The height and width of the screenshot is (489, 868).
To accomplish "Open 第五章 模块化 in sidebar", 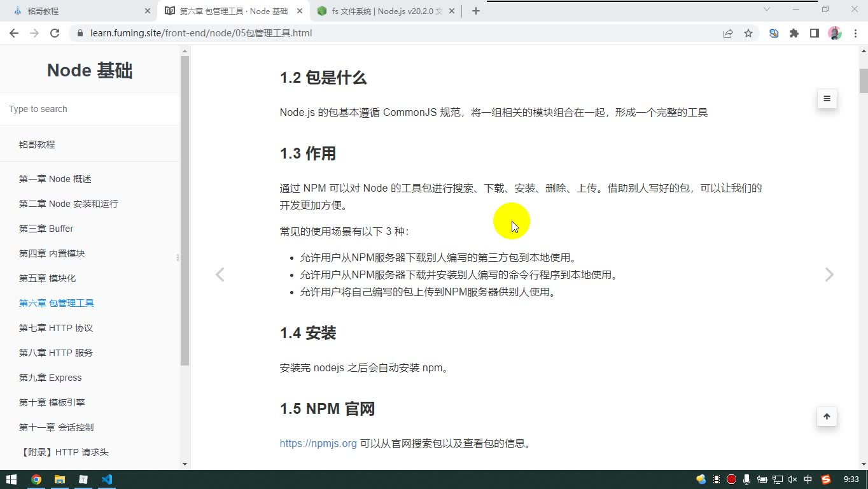I will [48, 278].
